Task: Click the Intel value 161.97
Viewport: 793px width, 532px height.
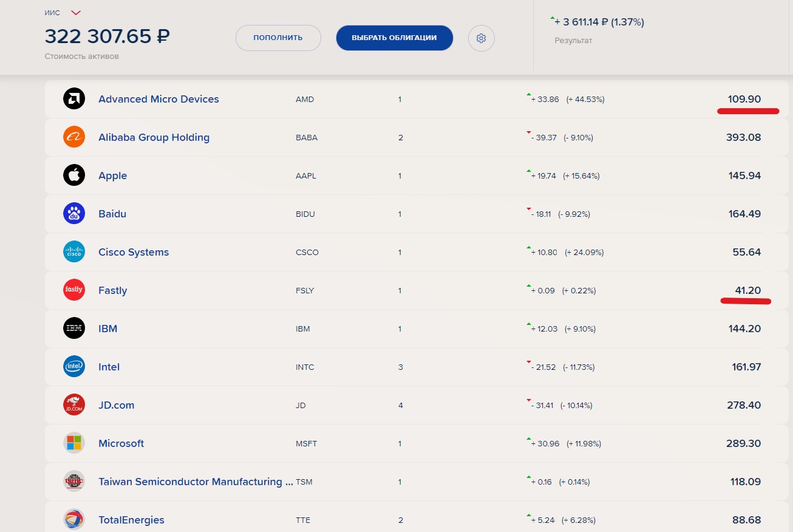Action: tap(747, 367)
